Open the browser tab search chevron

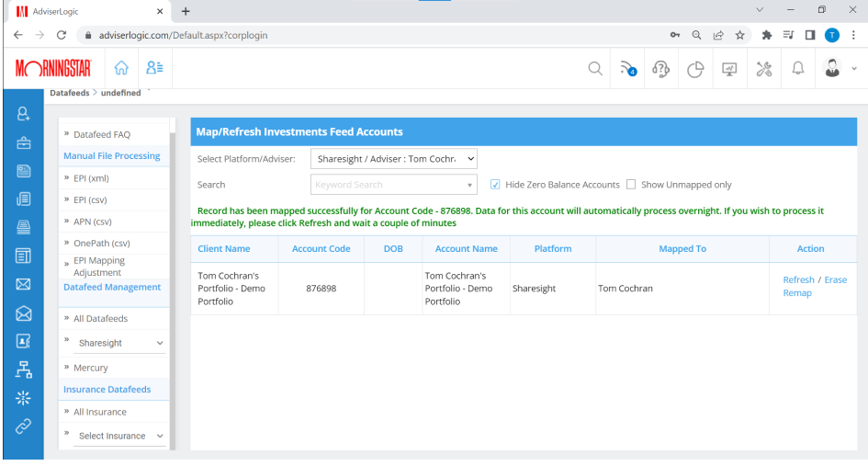(760, 10)
